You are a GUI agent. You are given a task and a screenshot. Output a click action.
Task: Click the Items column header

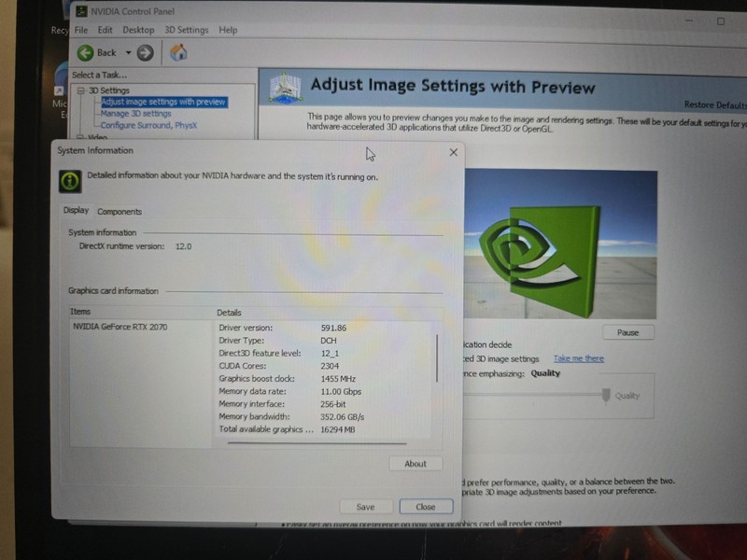[80, 312]
